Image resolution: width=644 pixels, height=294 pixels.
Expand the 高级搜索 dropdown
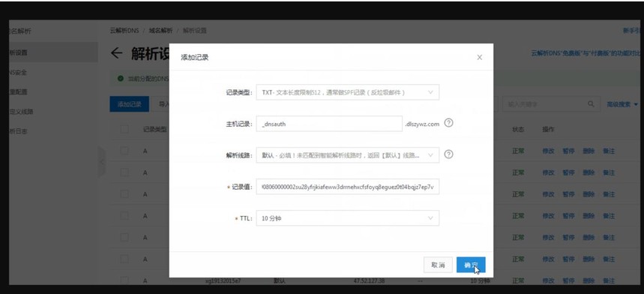[x=622, y=104]
